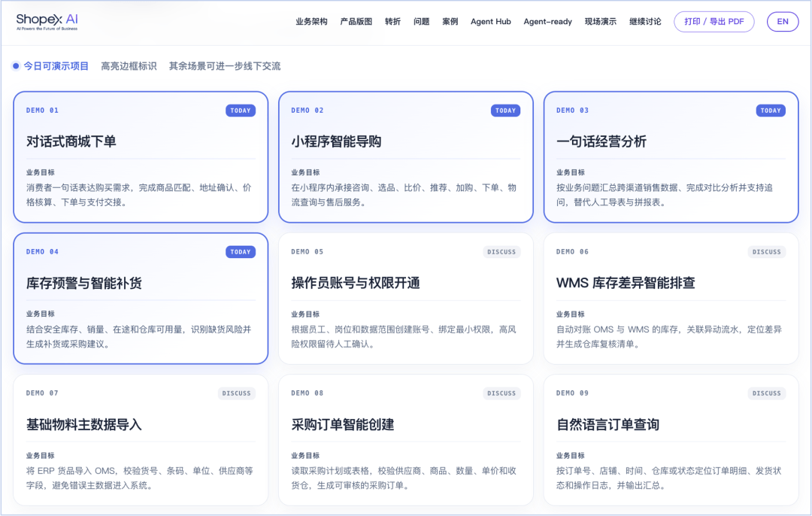
Task: Open the 对话式商城下单 card title
Action: tap(71, 141)
